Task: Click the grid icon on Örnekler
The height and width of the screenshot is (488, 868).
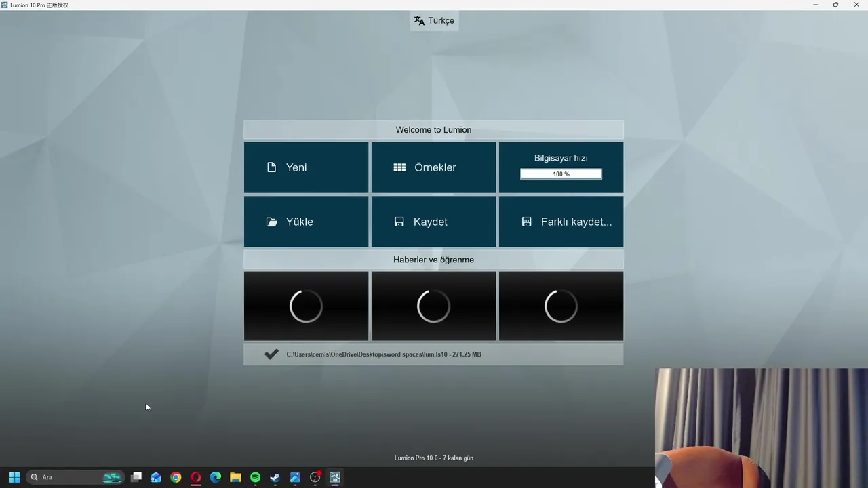Action: click(x=399, y=167)
